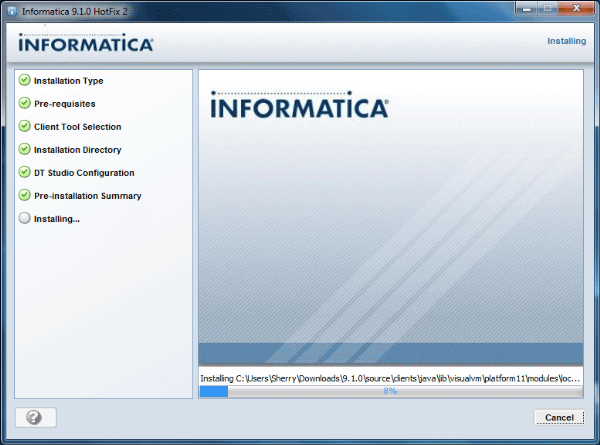600x445 pixels.
Task: Click the large Informatica logo in main panel
Action: pyautogui.click(x=300, y=105)
